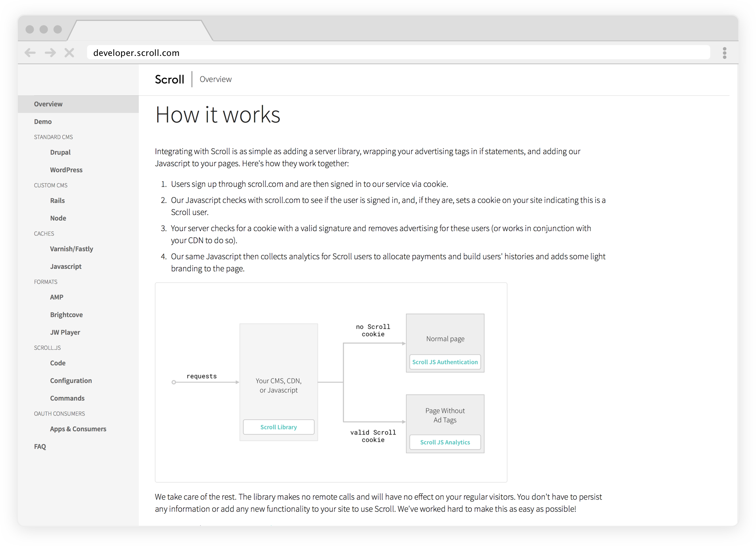Screen dimensions: 756x546
Task: Click the Scroll logo in header
Action: [169, 79]
